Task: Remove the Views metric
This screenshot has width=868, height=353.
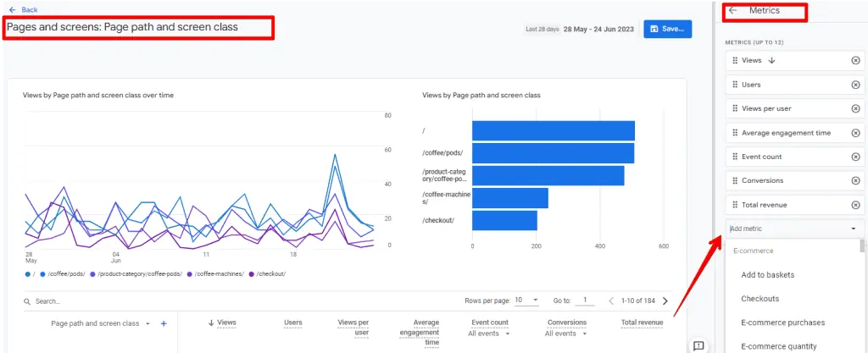Action: tap(855, 61)
